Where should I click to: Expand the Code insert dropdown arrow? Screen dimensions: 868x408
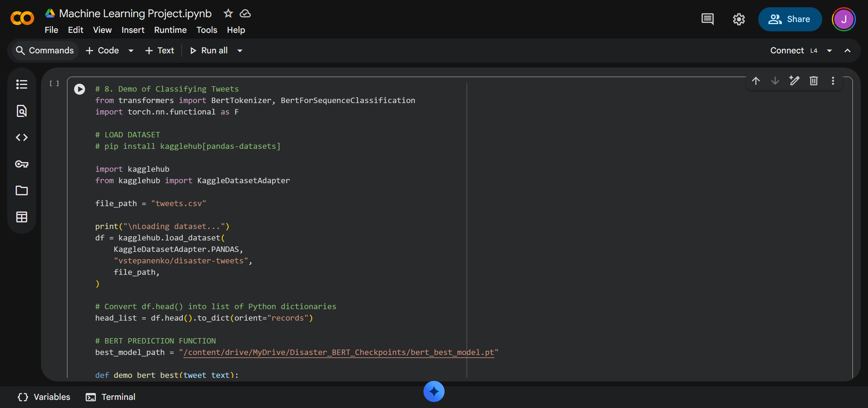pyautogui.click(x=131, y=51)
